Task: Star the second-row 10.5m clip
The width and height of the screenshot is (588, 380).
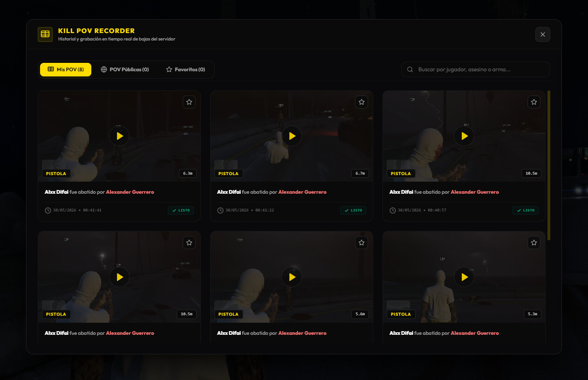Action: [x=189, y=243]
